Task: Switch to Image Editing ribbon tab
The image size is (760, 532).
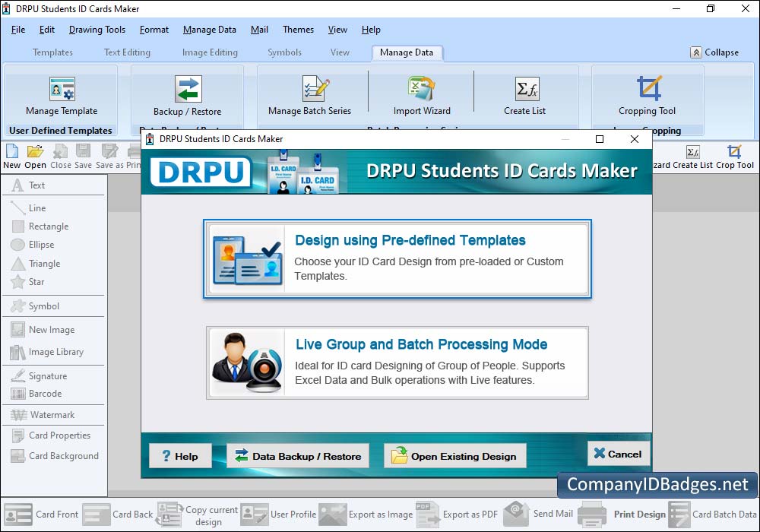Action: click(210, 52)
